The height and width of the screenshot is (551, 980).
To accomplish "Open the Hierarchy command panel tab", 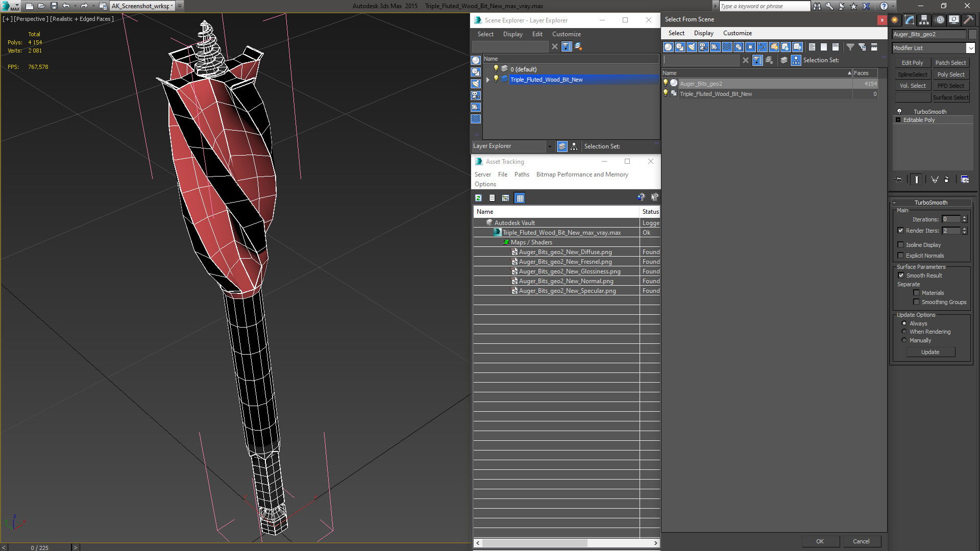I will (x=924, y=20).
